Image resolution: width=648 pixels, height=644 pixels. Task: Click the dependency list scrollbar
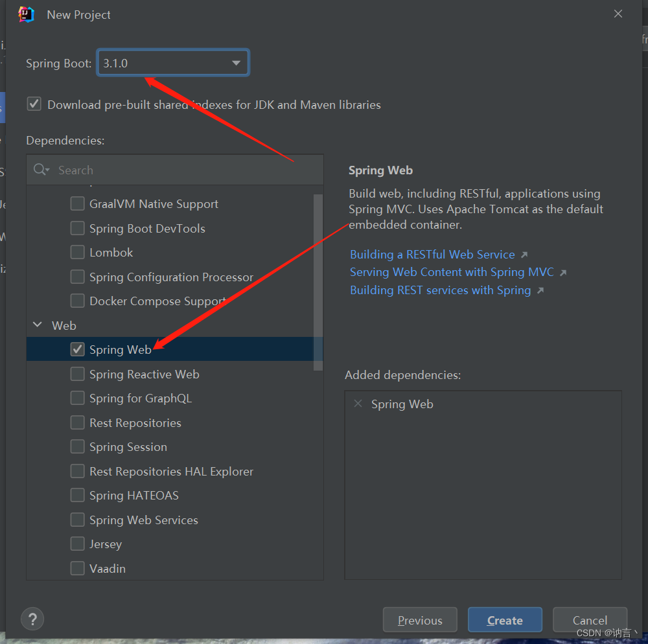(x=318, y=282)
